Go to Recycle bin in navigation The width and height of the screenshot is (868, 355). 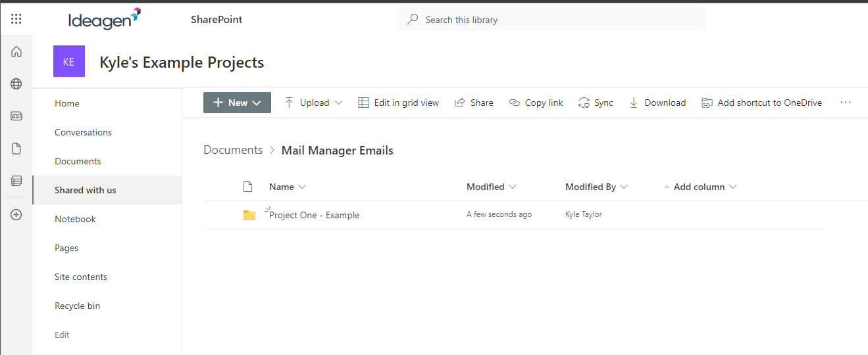pos(77,306)
